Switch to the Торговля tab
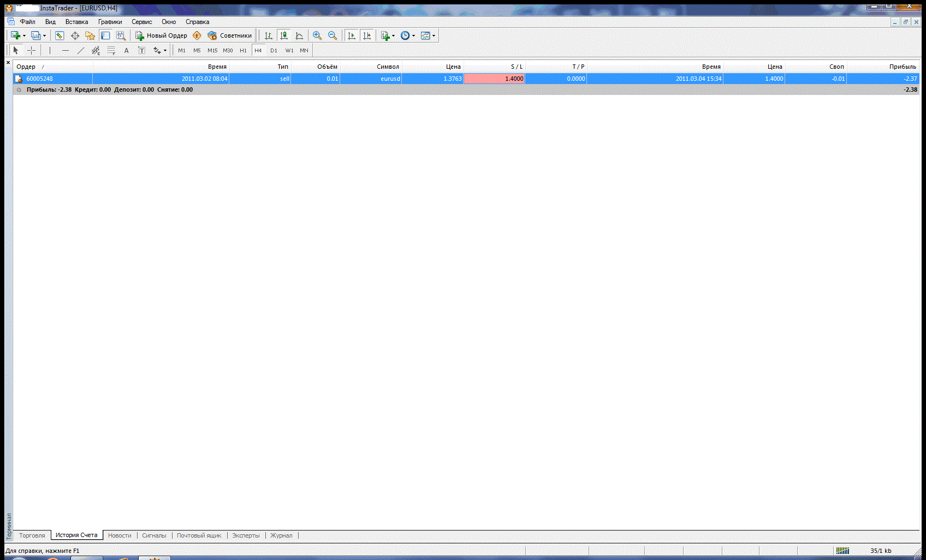The width and height of the screenshot is (926, 560). point(32,535)
